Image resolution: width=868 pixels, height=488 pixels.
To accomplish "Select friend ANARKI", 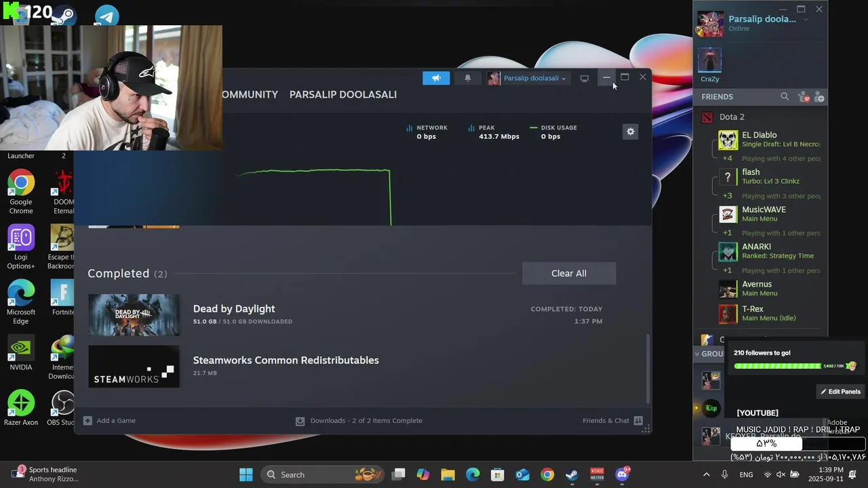I will (x=770, y=251).
